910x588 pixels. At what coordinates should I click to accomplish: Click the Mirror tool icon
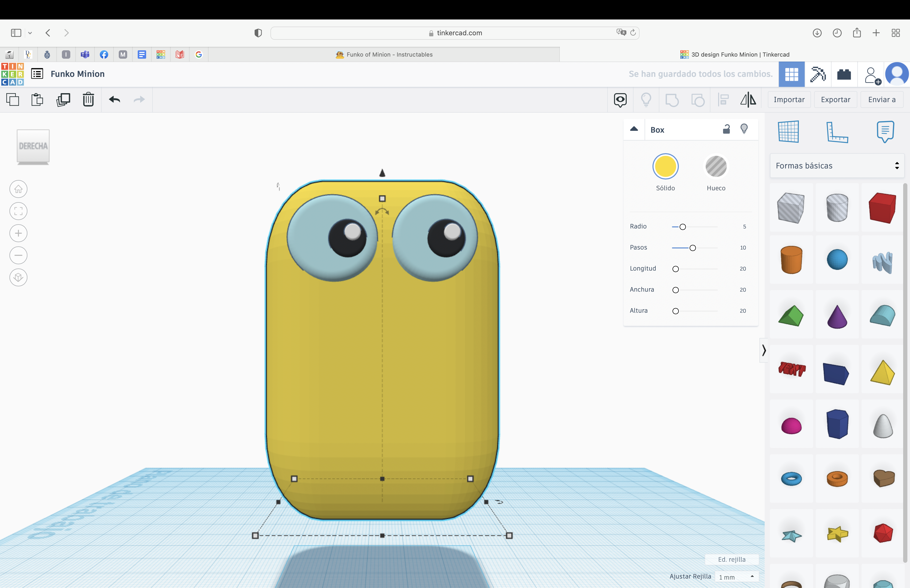748,100
